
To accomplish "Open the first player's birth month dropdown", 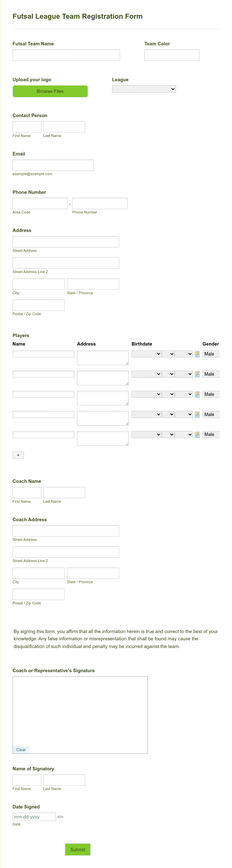I will pyautogui.click(x=146, y=354).
